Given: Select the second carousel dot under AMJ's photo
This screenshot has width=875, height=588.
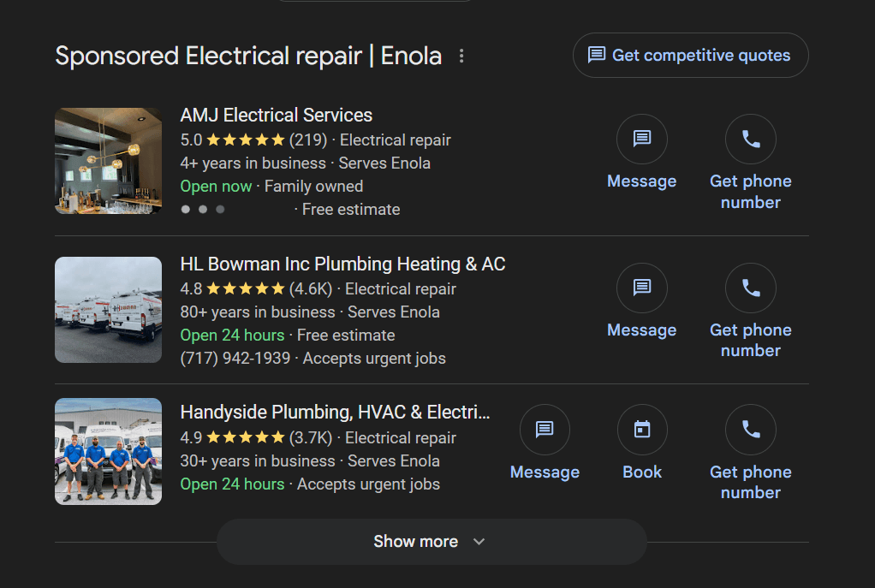Looking at the screenshot, I should (202, 209).
